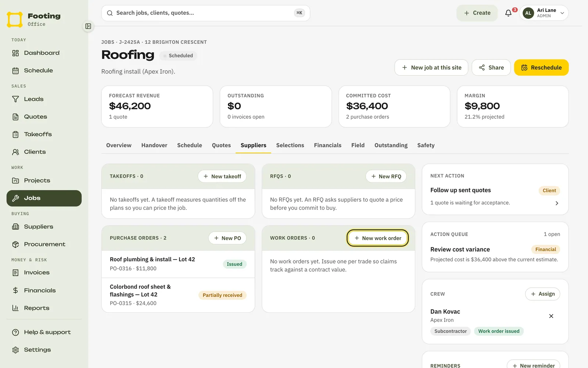Open Review cost variance action
This screenshot has height=368, width=588.
point(495,254)
